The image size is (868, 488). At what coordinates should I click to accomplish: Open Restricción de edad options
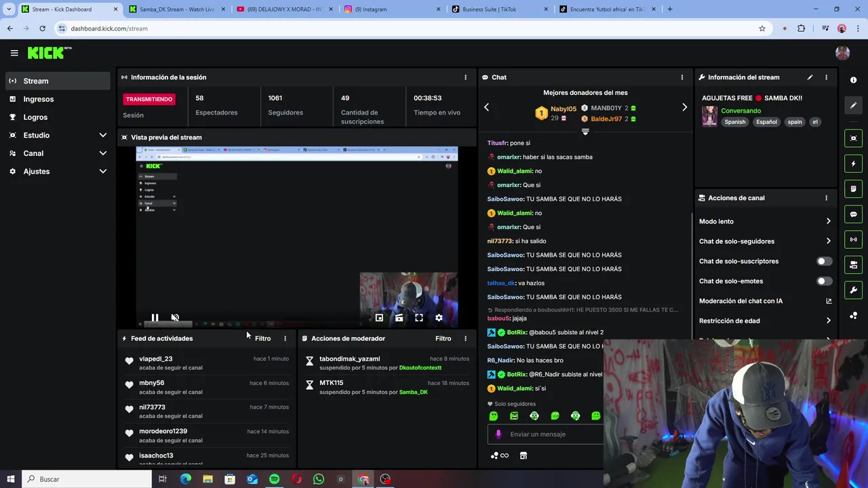766,321
